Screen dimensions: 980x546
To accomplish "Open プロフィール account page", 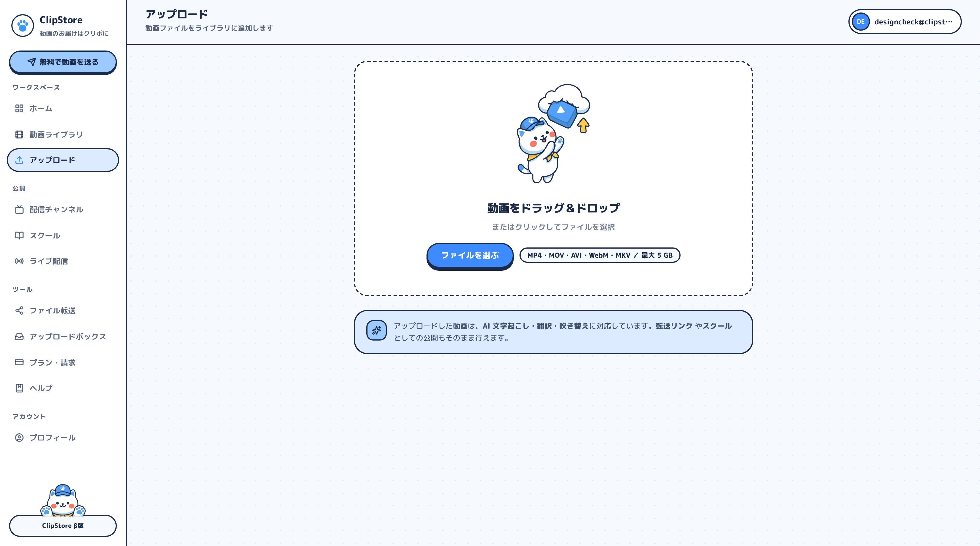I will [63, 438].
